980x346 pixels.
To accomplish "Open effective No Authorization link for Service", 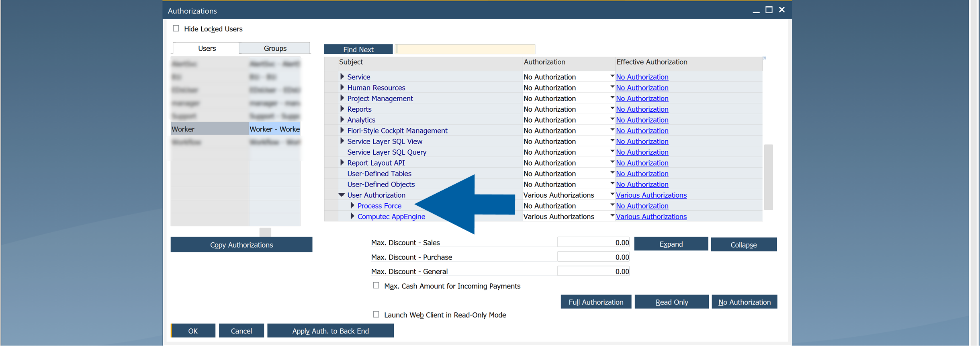I will [x=642, y=77].
